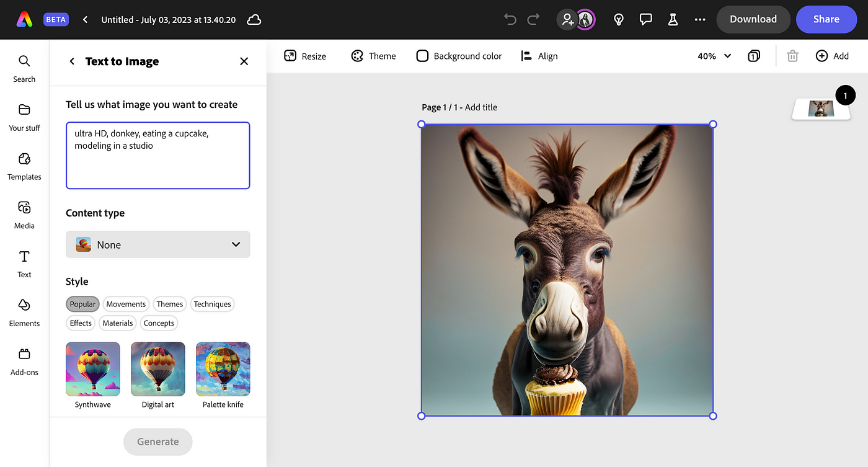Open the 40% zoom level dropdown

point(714,56)
